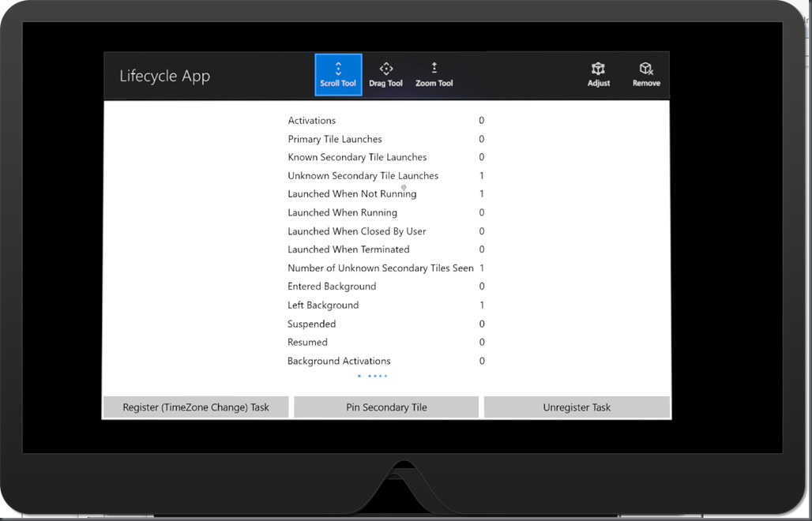This screenshot has width=812, height=521.
Task: Click the Activations label
Action: click(312, 121)
